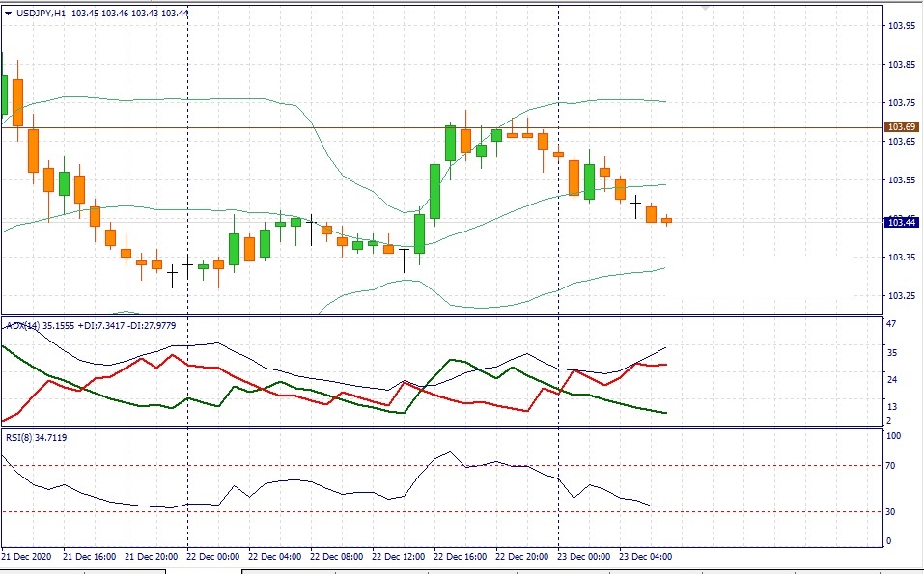924x574 pixels.
Task: Click the 22 Dec 12:00 time label
Action: pyautogui.click(x=399, y=557)
